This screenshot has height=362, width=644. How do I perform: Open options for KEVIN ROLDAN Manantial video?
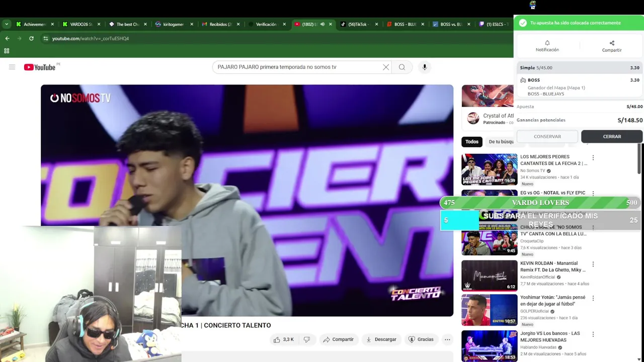(593, 264)
